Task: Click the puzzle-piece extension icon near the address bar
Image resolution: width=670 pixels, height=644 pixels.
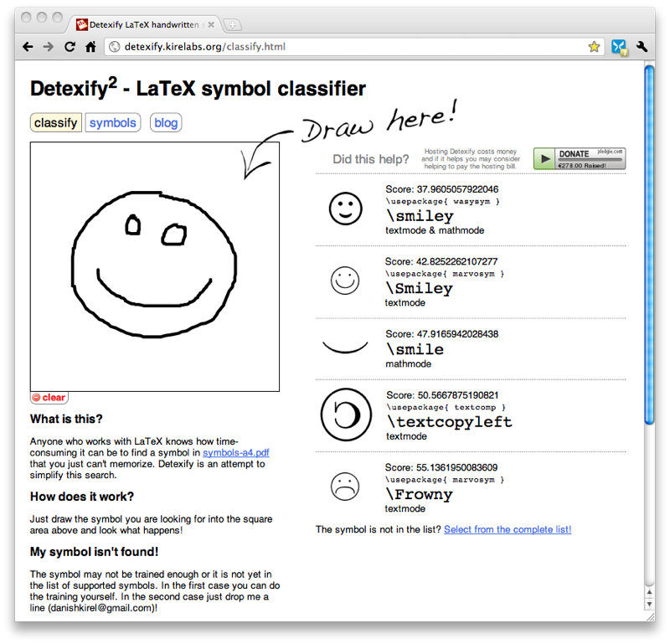Action: point(621,48)
